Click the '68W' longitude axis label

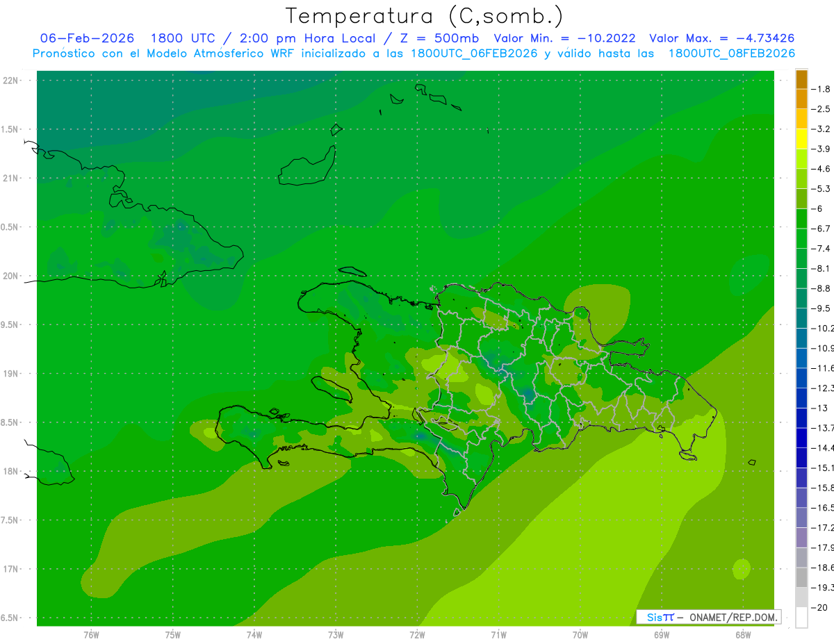[x=743, y=634]
